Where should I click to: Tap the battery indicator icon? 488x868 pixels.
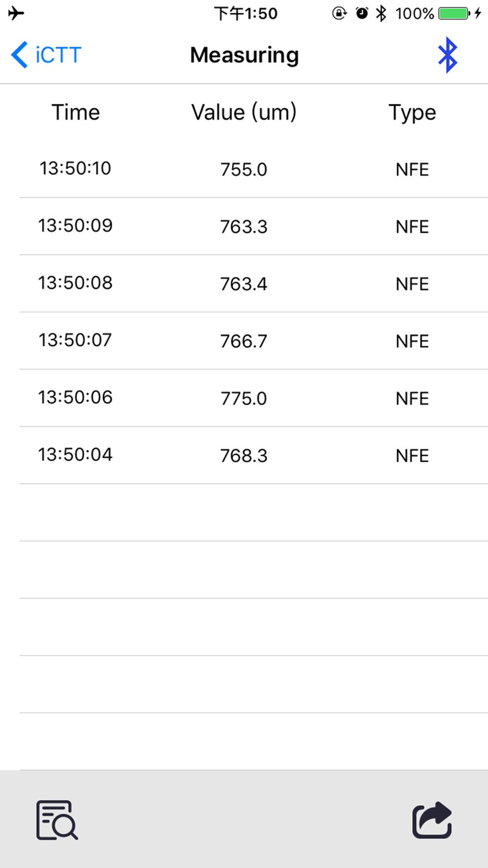tap(453, 13)
